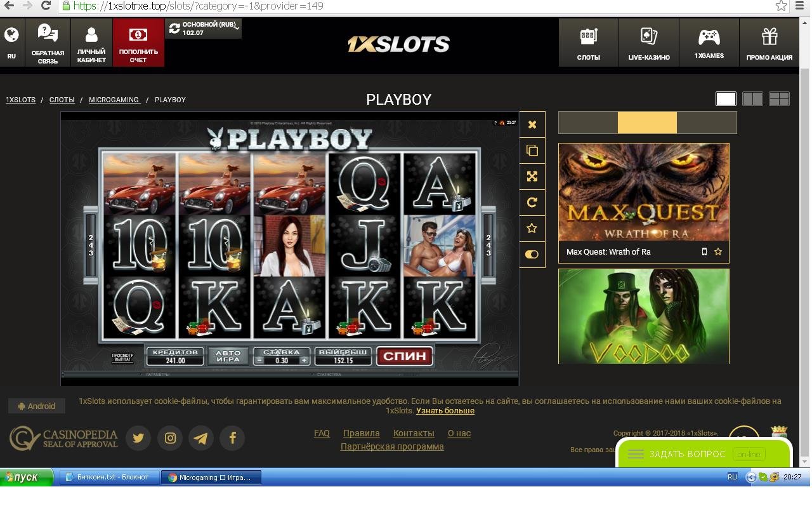Open the game in a new window using the copy icon

[532, 150]
